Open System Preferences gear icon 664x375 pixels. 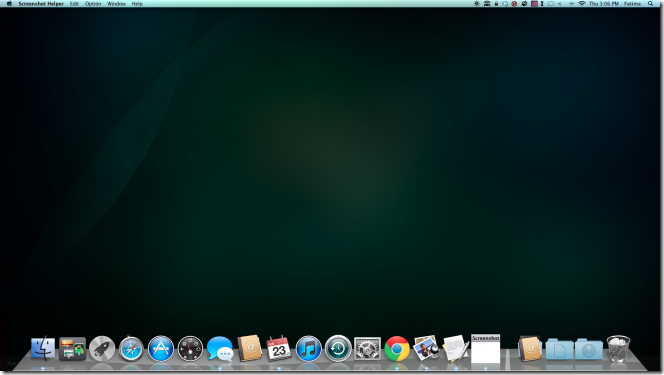pyautogui.click(x=367, y=349)
